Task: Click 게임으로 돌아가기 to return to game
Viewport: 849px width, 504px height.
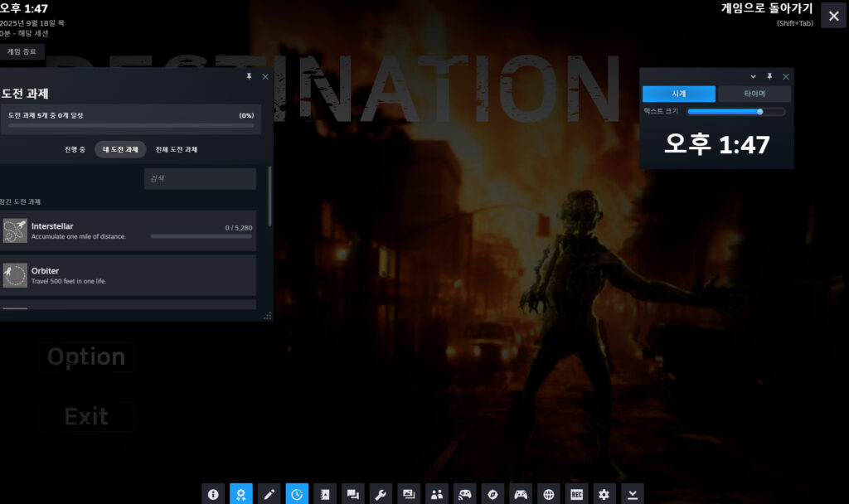Action: coord(767,8)
